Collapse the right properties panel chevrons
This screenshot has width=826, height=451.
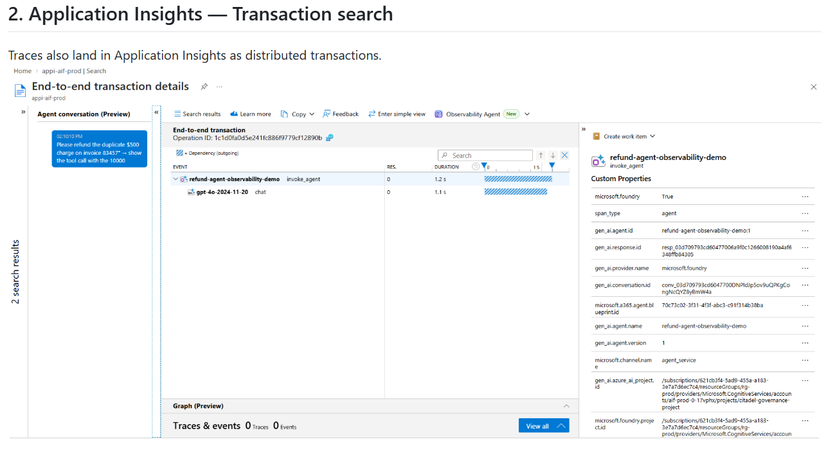tap(584, 129)
